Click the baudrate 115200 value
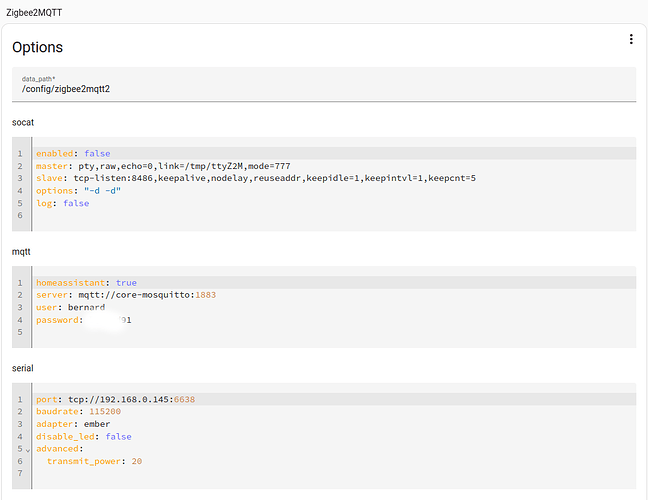 (103, 412)
